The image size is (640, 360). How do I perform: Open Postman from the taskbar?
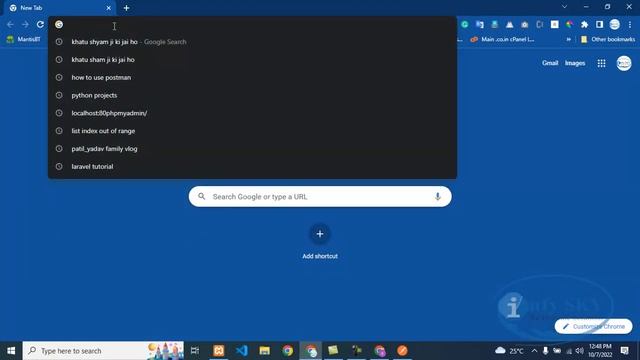tap(402, 351)
